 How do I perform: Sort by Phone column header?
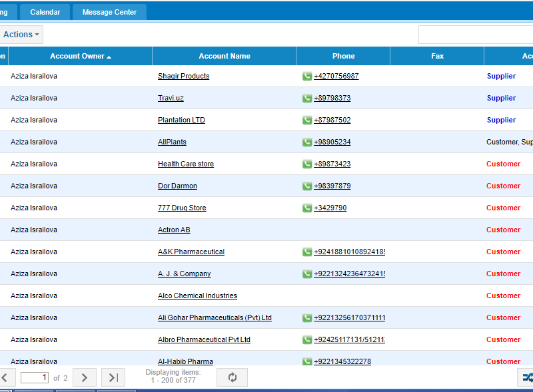click(x=343, y=56)
